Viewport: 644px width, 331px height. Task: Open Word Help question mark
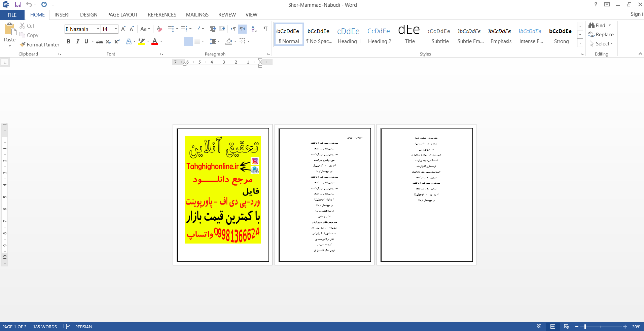coord(596,5)
